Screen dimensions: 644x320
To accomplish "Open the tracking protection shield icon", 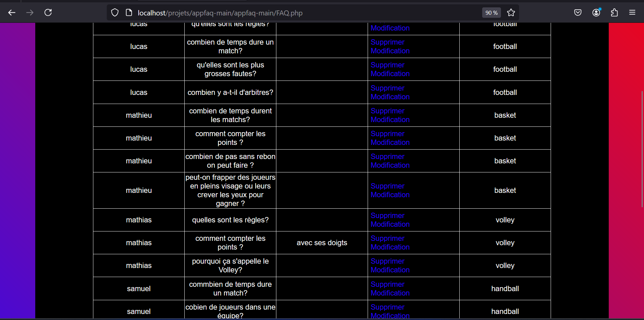I will (115, 13).
